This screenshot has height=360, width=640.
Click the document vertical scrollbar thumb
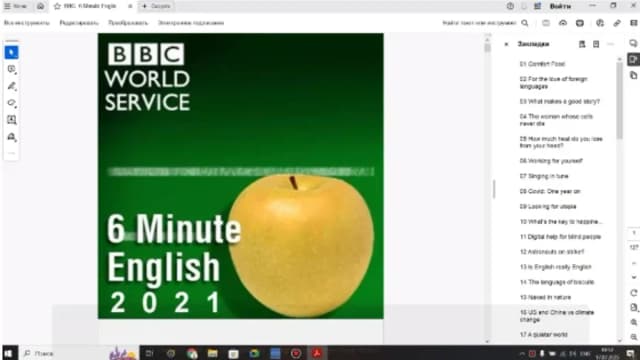coord(487,48)
